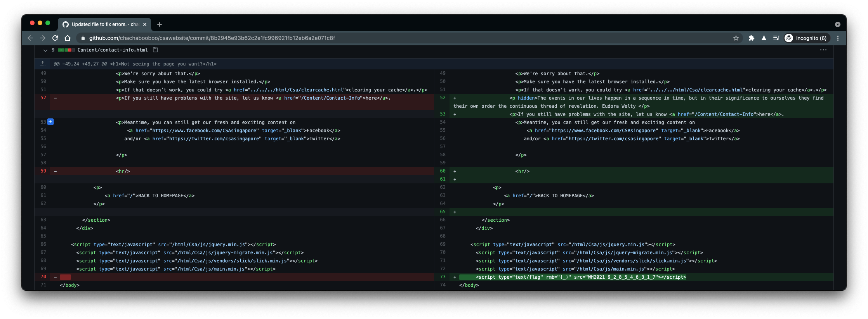Open the Extensions puzzle icon
The width and height of the screenshot is (868, 319).
coord(752,38)
